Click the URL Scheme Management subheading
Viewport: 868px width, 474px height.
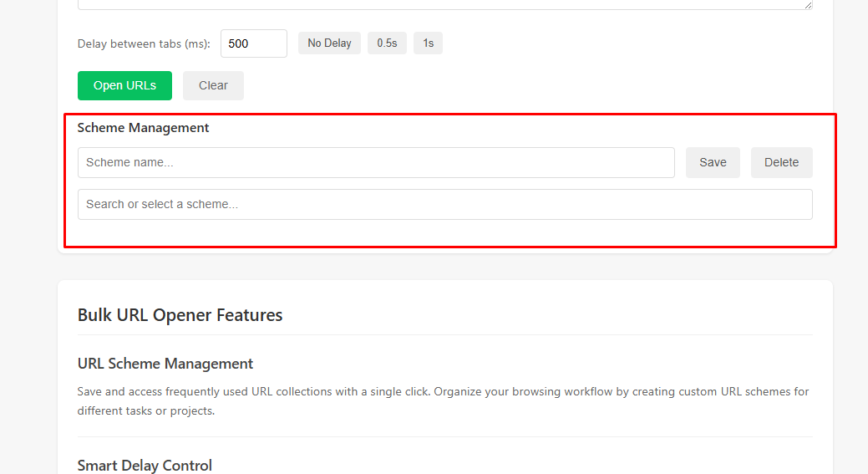click(x=165, y=364)
